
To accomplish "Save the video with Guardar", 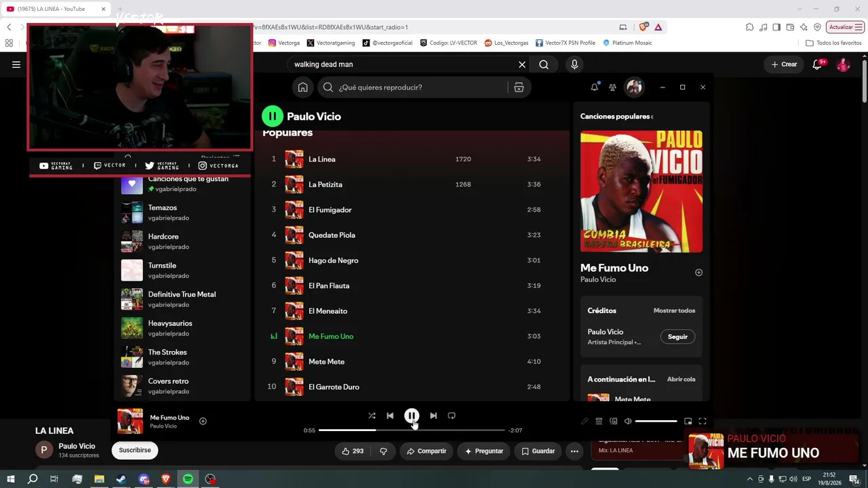I will 538,451.
